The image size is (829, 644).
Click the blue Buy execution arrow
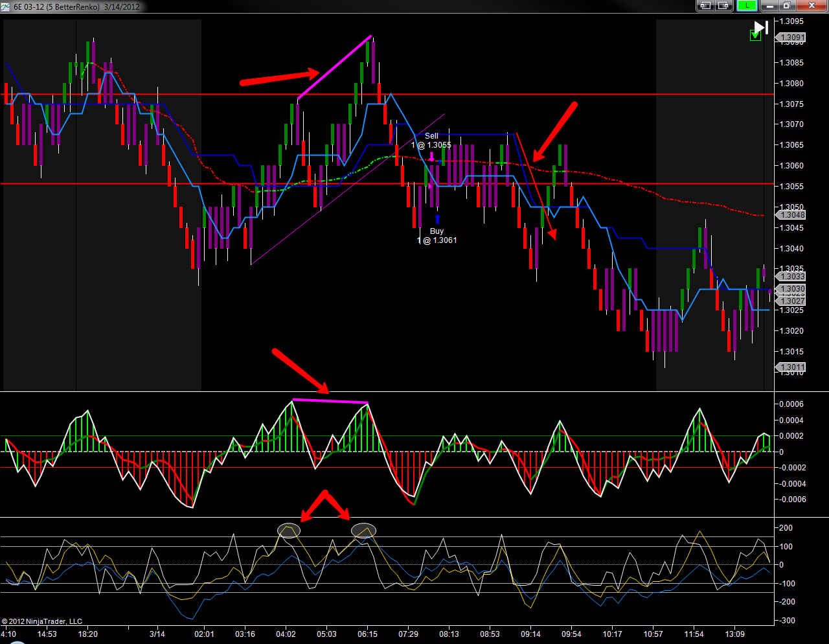(438, 220)
